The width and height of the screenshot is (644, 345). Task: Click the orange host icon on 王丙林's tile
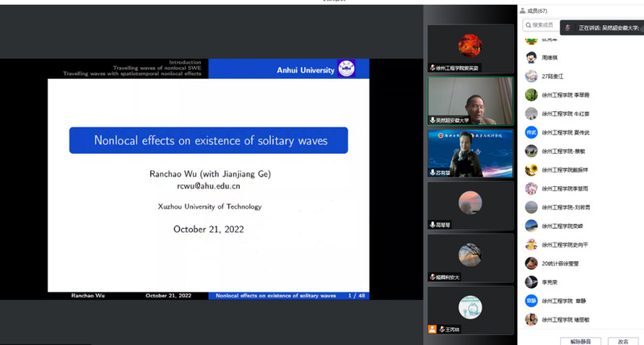pos(433,330)
